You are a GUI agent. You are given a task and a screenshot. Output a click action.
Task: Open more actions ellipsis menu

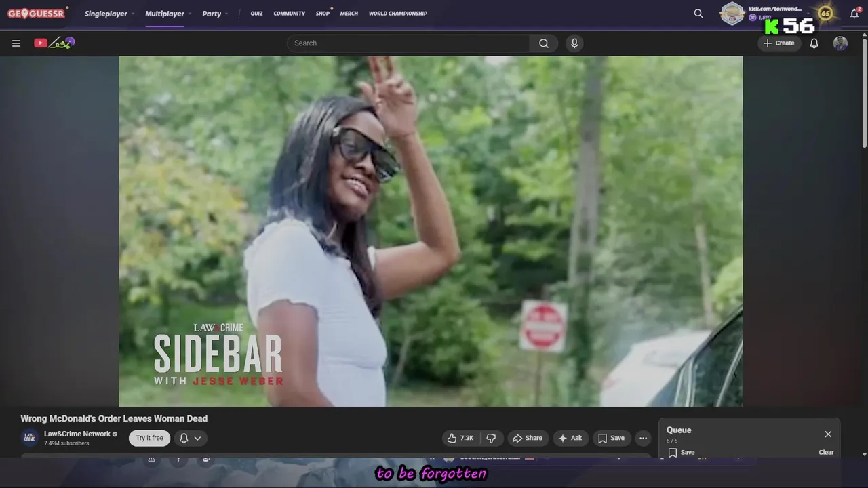644,438
